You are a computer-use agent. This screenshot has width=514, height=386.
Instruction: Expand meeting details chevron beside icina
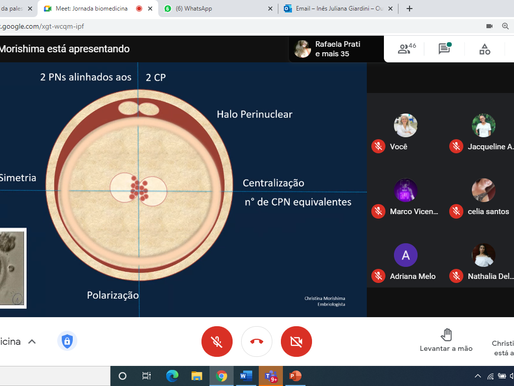[x=32, y=342]
